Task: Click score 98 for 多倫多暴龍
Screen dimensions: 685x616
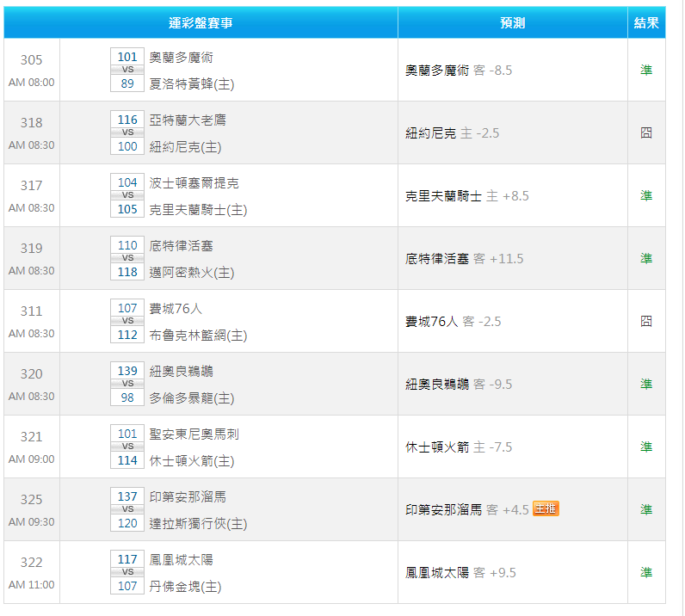Action: point(127,398)
